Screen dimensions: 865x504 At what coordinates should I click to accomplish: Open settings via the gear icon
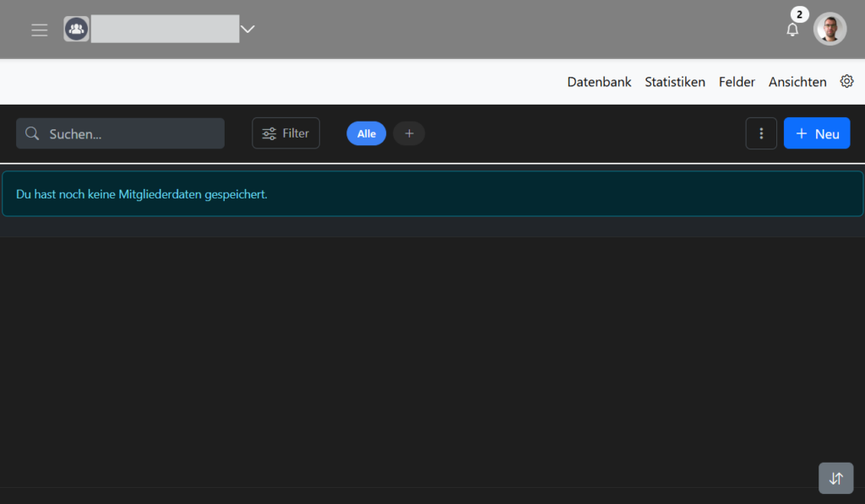(x=846, y=82)
